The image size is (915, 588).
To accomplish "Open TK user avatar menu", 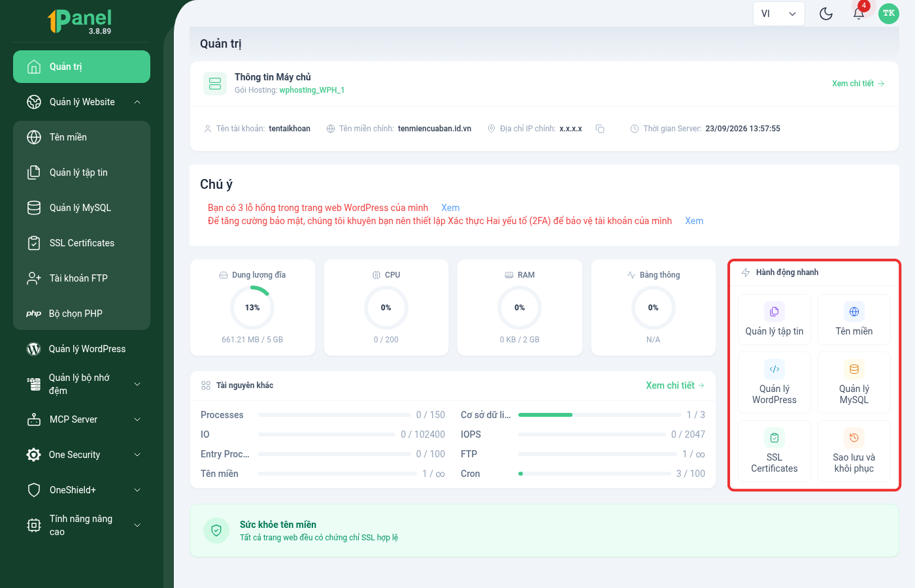I will coord(889,14).
